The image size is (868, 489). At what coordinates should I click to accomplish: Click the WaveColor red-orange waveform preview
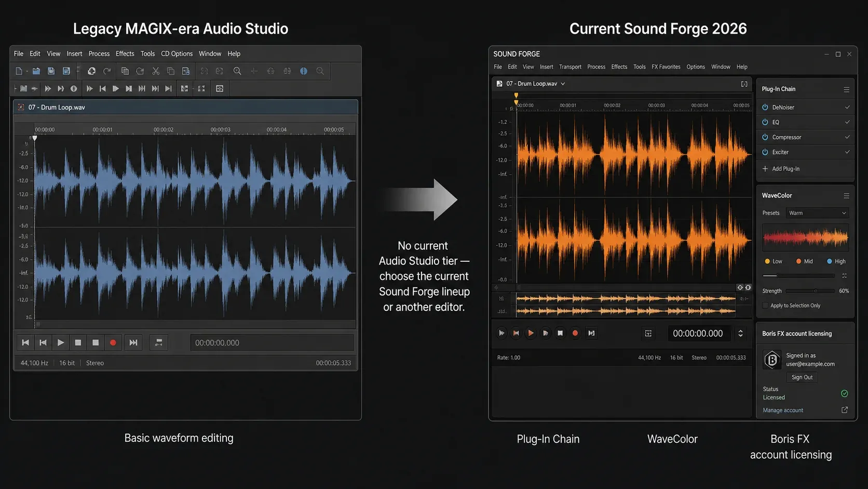coord(806,238)
